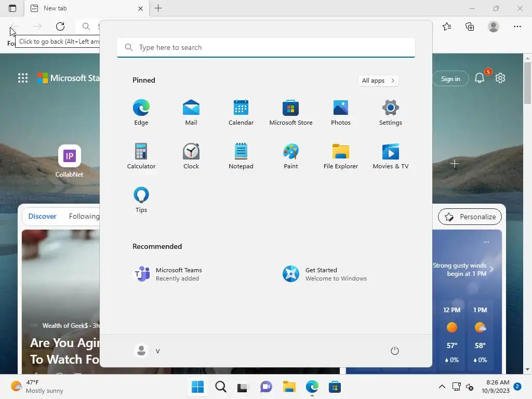Open user account V menu

(147, 351)
